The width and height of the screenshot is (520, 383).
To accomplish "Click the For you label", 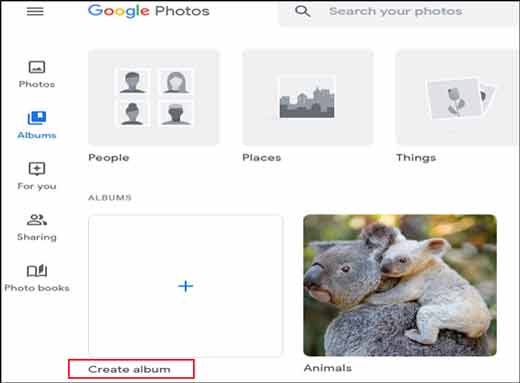I will pos(37,186).
